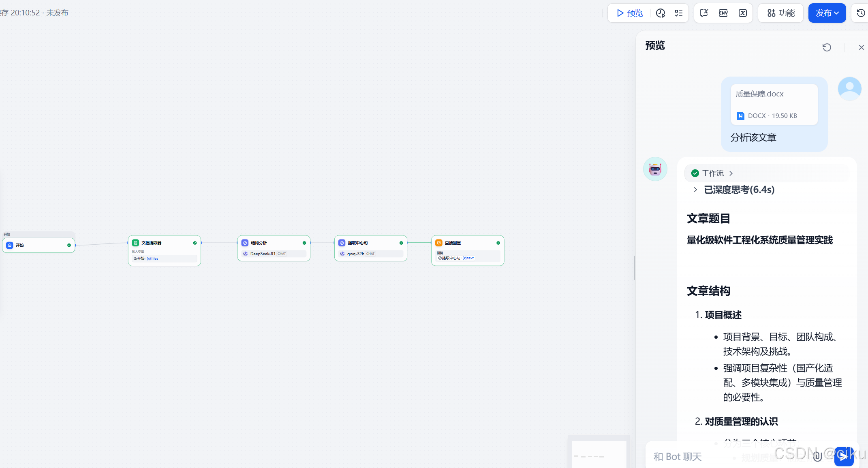Select the 文档提取器 node

(x=164, y=250)
